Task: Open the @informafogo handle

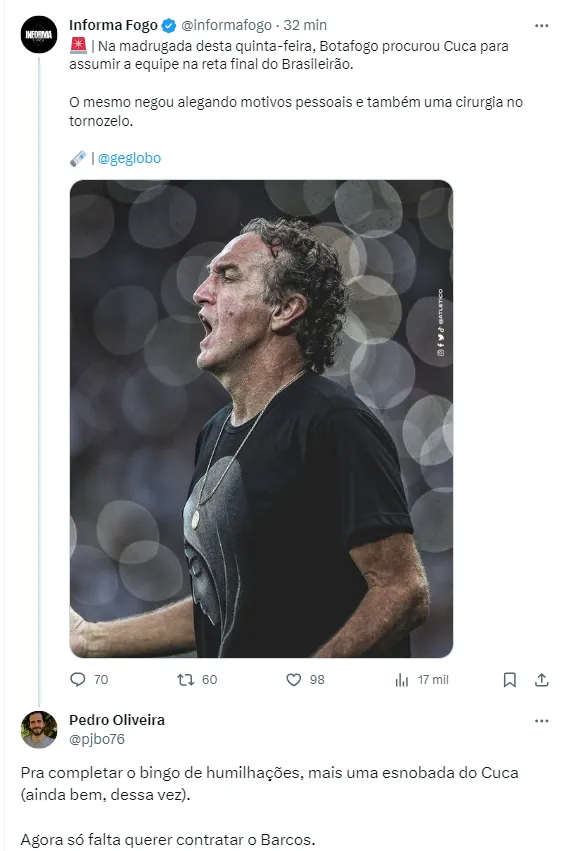Action: click(226, 25)
